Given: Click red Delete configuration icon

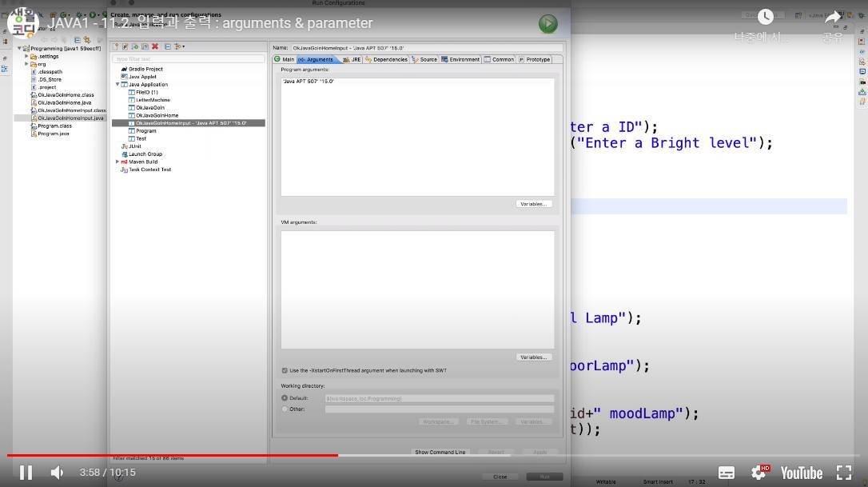Looking at the screenshot, I should pyautogui.click(x=155, y=46).
